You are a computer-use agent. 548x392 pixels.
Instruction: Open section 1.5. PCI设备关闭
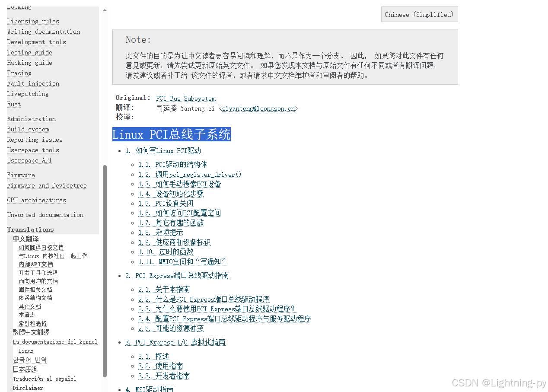(x=166, y=203)
